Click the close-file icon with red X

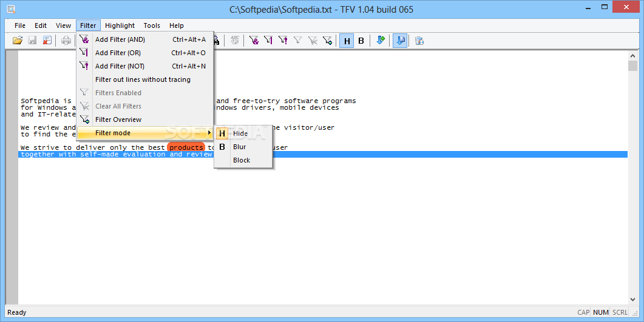pos(47,41)
